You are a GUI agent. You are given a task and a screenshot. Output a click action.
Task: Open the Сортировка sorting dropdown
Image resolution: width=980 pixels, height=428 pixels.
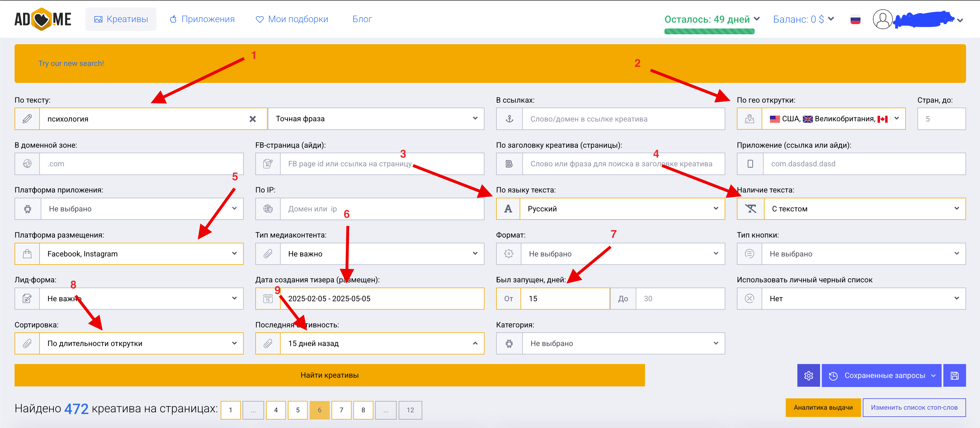141,343
